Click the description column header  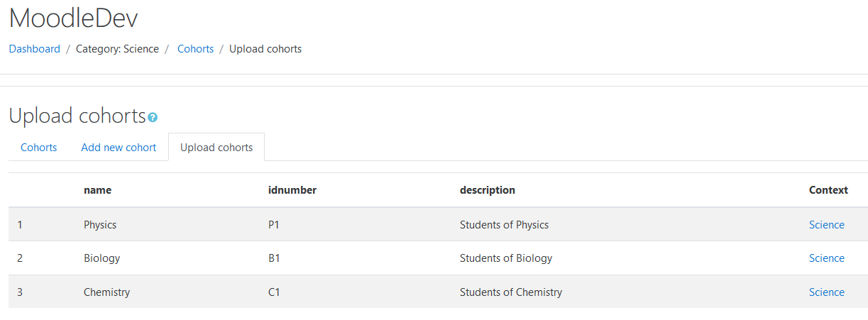click(x=488, y=190)
